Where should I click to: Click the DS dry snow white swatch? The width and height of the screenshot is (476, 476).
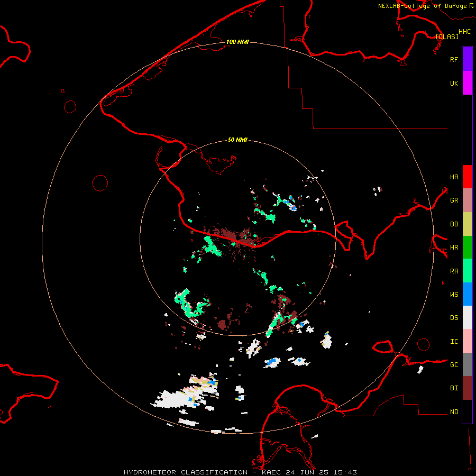(x=467, y=317)
